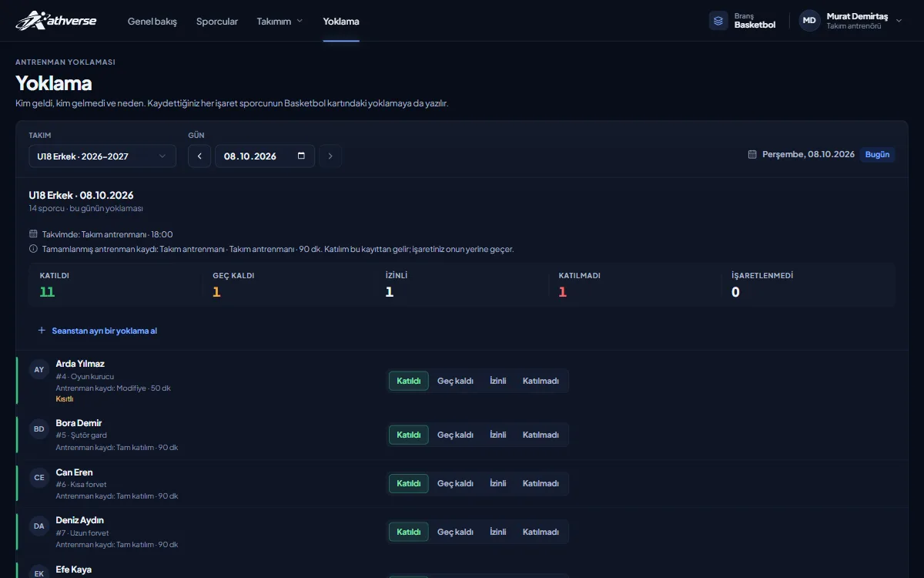Expand the Takımım menu

click(280, 21)
